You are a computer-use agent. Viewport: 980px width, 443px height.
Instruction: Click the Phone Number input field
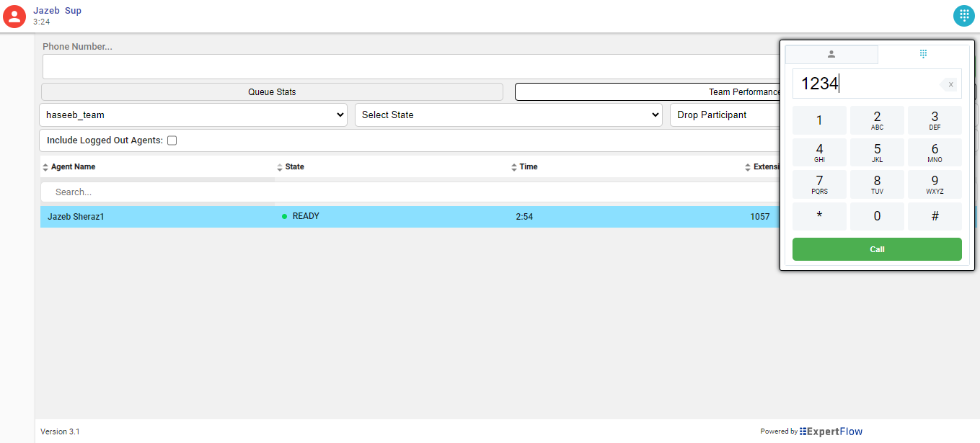tap(407, 67)
